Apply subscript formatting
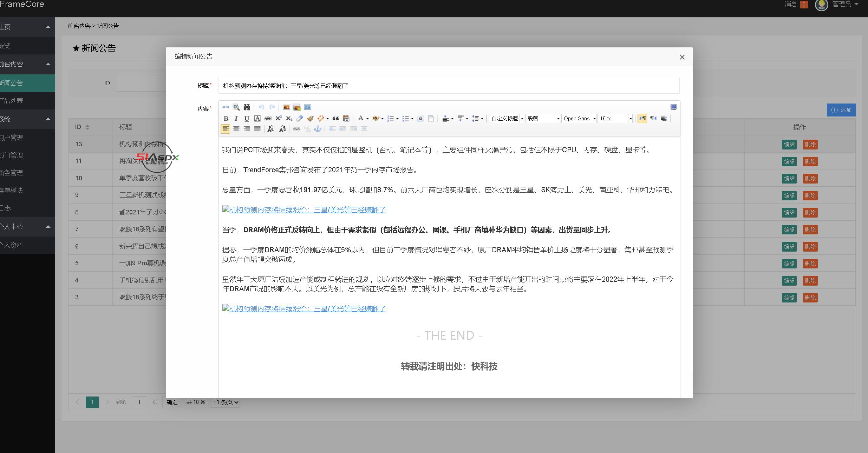 pos(289,119)
